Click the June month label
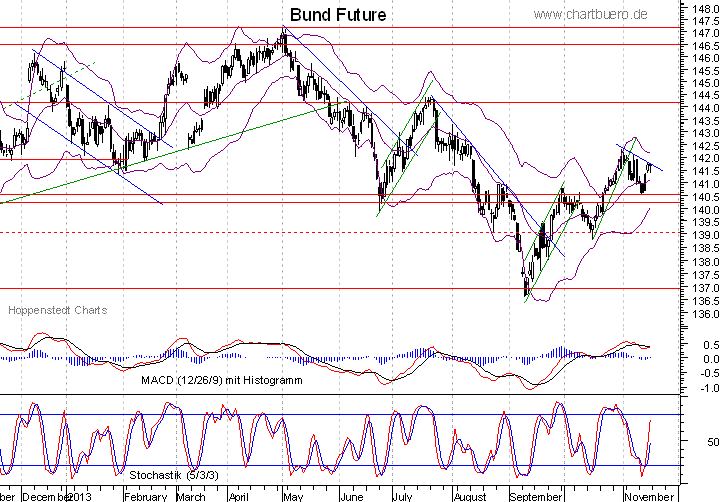The height and width of the screenshot is (502, 723). coord(351,497)
